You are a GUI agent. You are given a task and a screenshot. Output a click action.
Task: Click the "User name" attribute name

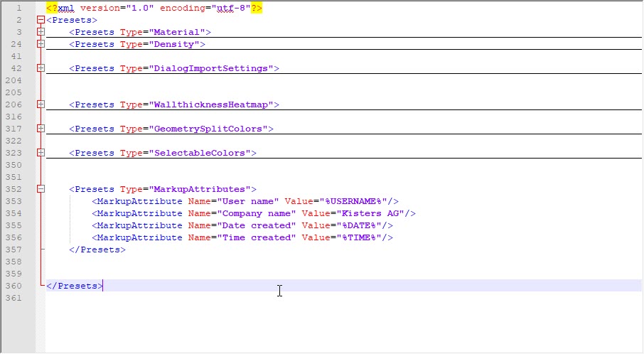coord(248,201)
